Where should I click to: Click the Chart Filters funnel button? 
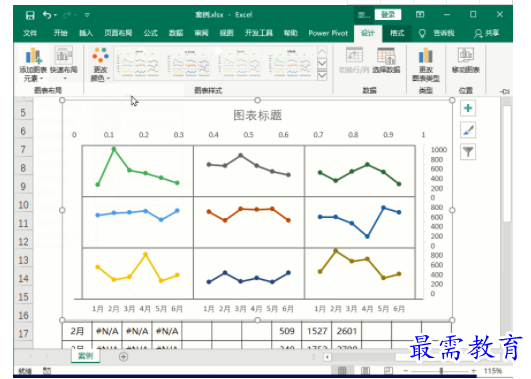click(x=468, y=152)
